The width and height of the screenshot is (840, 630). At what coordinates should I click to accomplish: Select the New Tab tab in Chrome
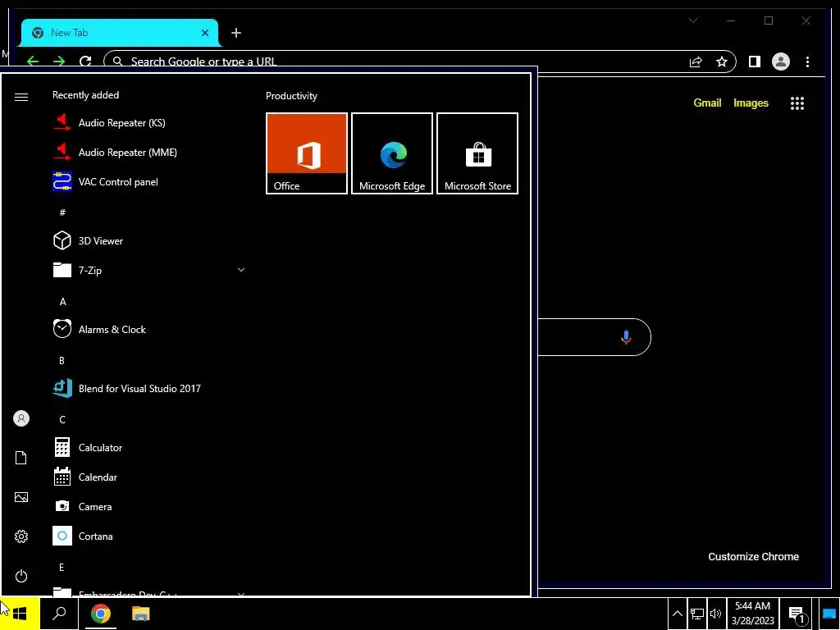point(119,33)
